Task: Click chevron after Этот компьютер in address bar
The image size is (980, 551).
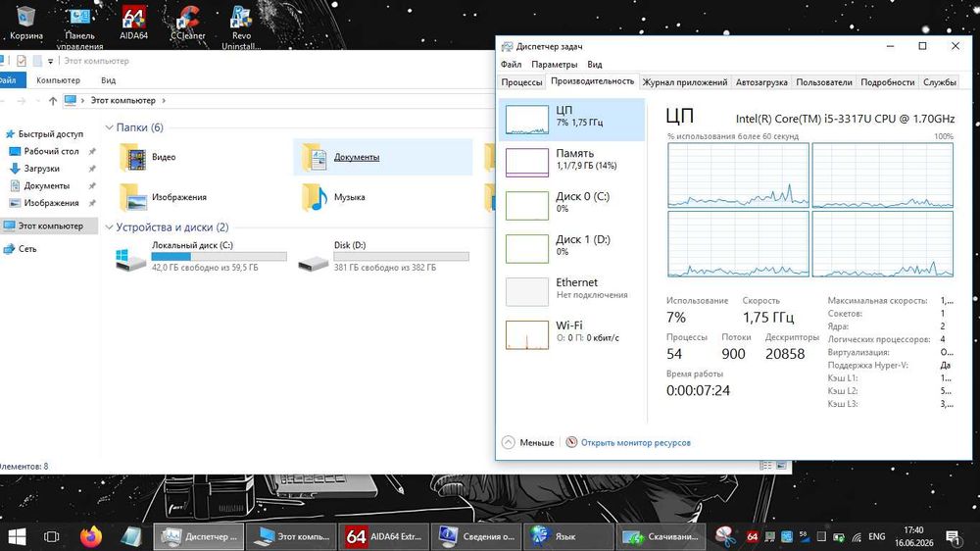Action: [164, 101]
